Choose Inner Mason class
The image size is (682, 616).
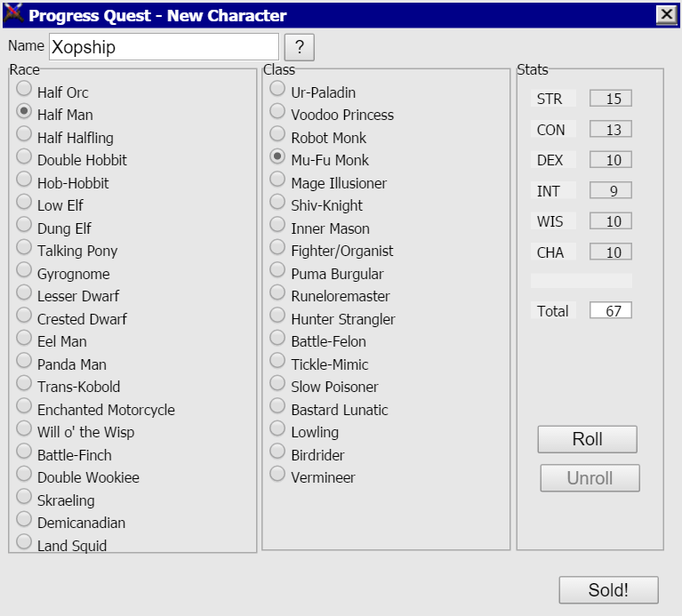click(277, 225)
